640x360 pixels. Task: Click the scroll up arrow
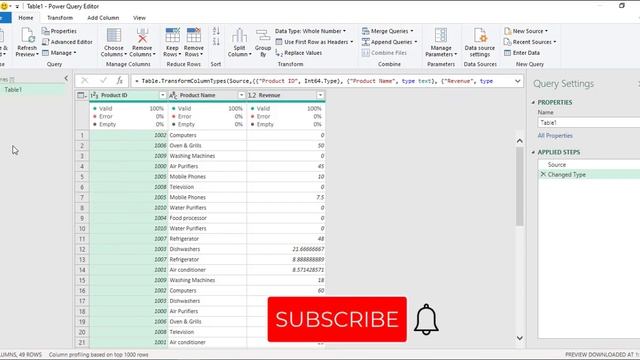[520, 141]
